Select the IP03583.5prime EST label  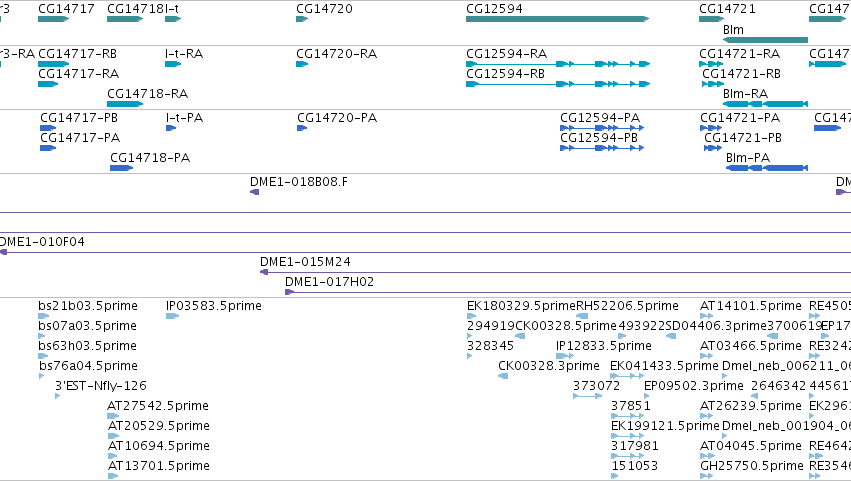[214, 306]
